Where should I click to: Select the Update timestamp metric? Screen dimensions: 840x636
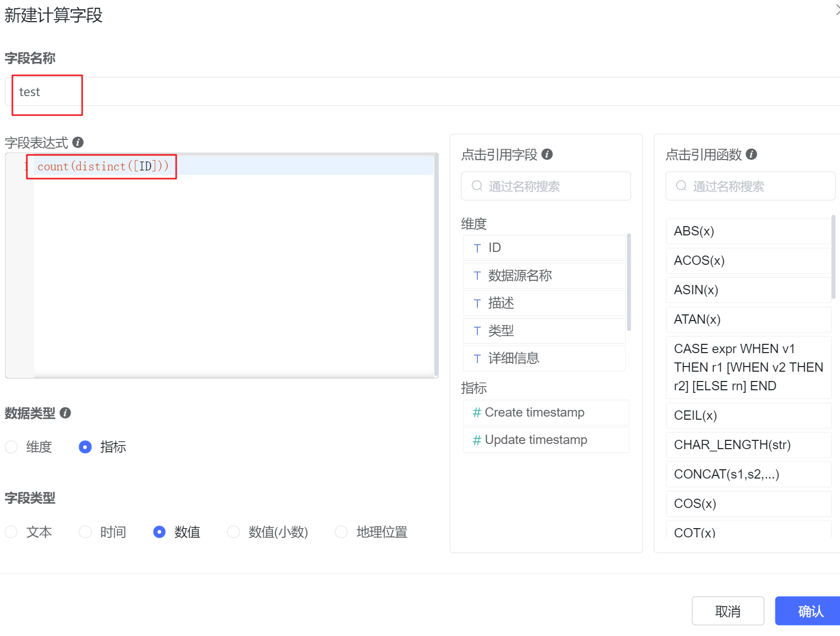point(536,439)
